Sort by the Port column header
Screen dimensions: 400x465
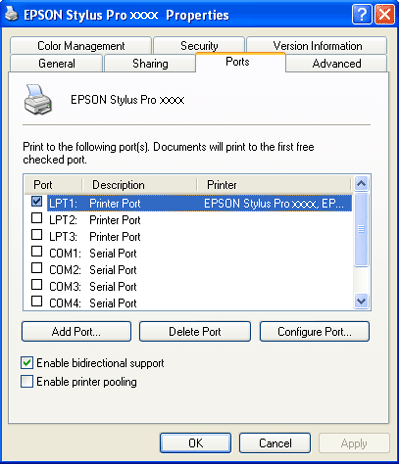pos(53,185)
